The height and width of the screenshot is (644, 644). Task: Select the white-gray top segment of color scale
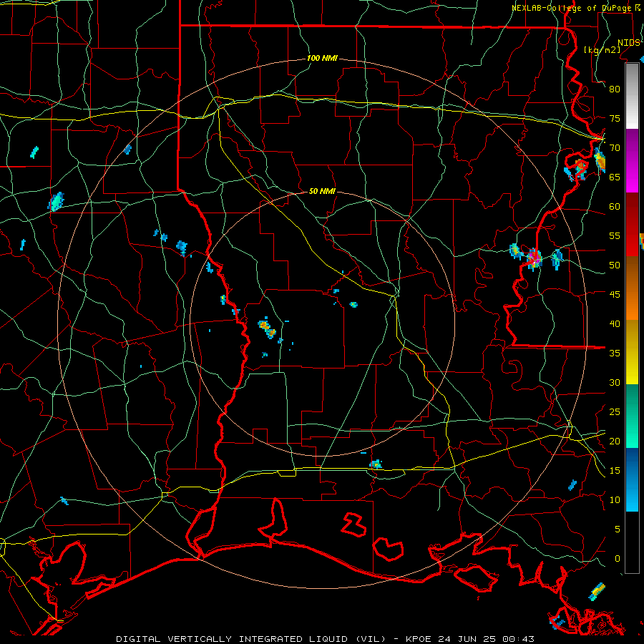tap(632, 97)
